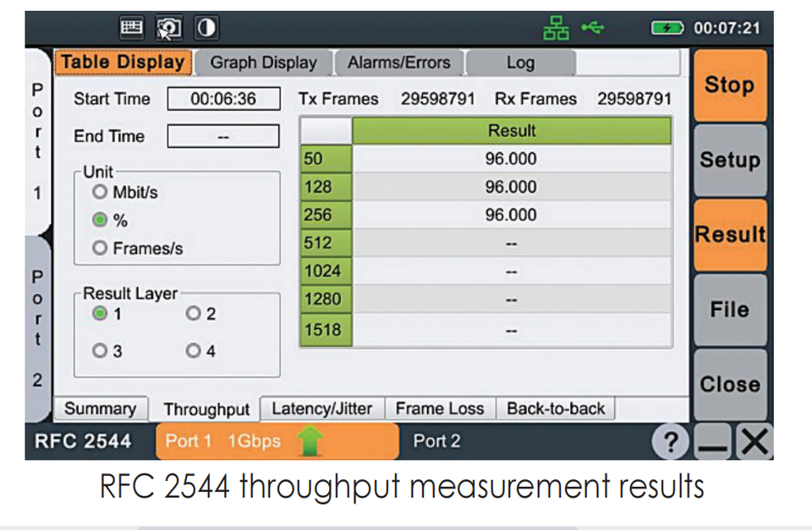The height and width of the screenshot is (530, 812).
Task: Select the % unit radio button
Action: pos(100,220)
